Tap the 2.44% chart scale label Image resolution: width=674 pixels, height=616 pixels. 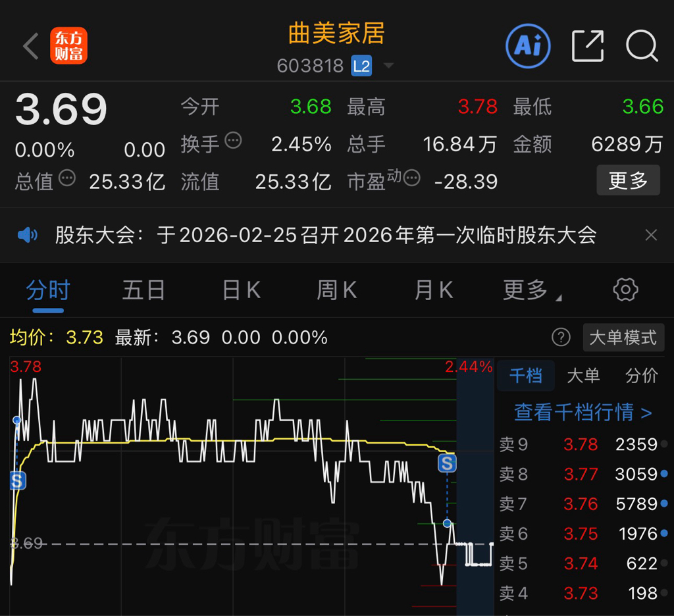pyautogui.click(x=469, y=367)
